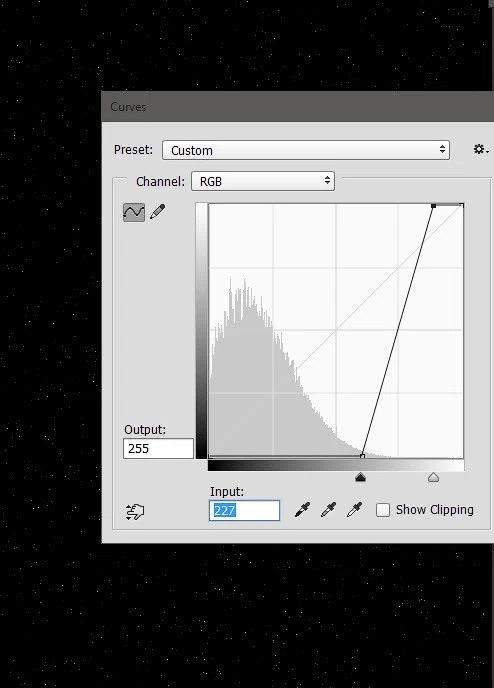Select the lower curve control point
This screenshot has width=494, height=688.
click(362, 456)
